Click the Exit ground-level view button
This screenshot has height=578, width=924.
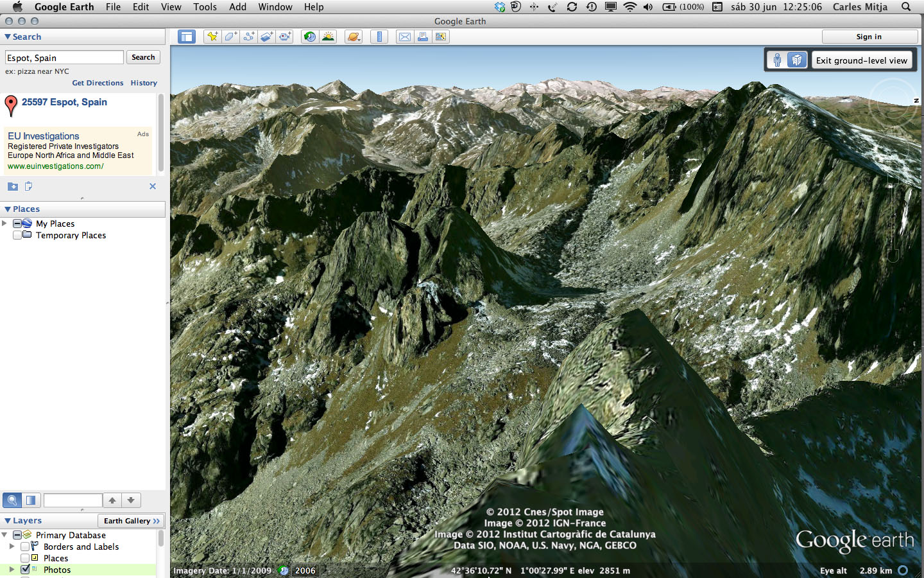click(x=861, y=60)
